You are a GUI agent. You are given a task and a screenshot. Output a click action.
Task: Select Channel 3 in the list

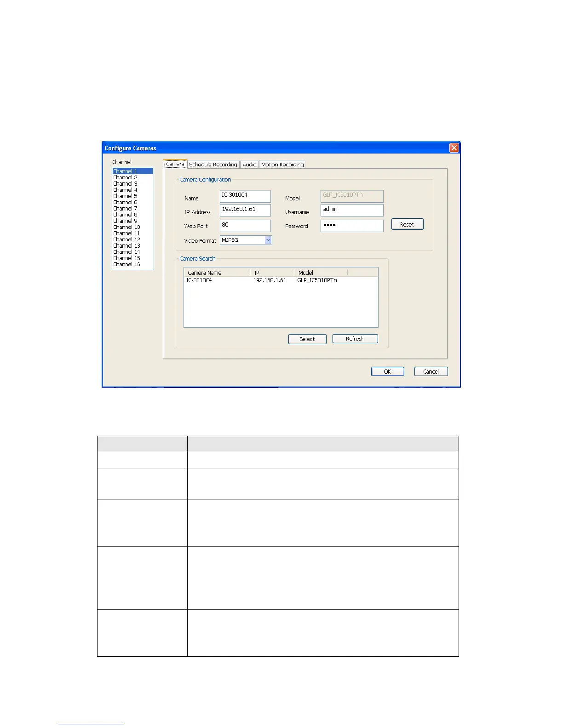pos(133,183)
